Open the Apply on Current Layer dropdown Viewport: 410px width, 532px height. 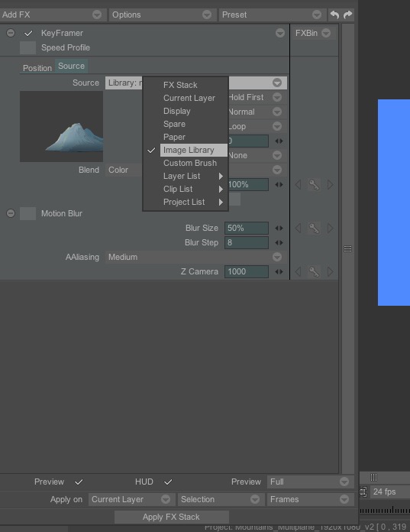click(x=131, y=499)
